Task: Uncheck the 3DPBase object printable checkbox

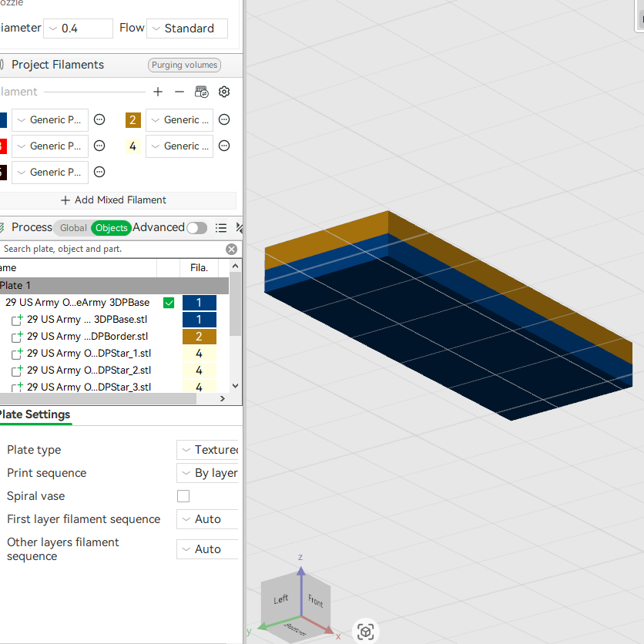Action: coord(169,303)
